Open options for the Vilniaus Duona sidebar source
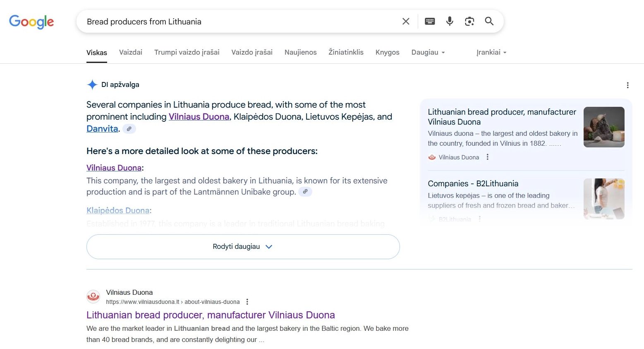Screen dimensions: 644x349 [x=487, y=157]
